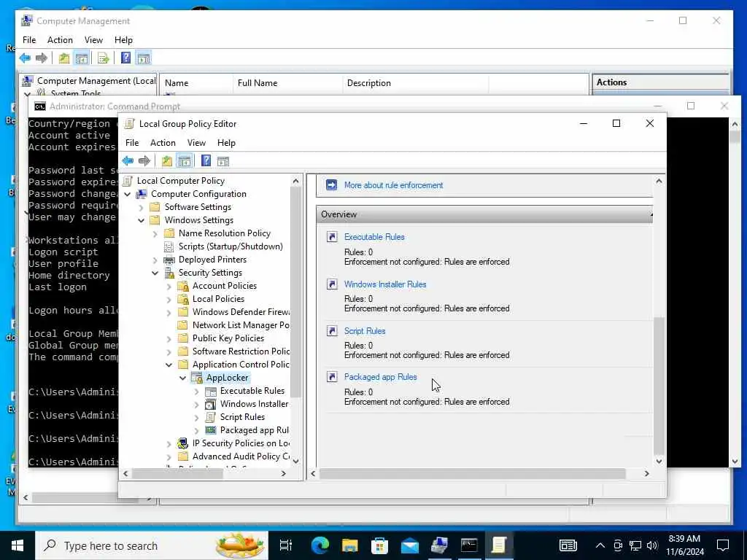747x560 pixels.
Task: Expand Local Policies node
Action: (x=169, y=299)
